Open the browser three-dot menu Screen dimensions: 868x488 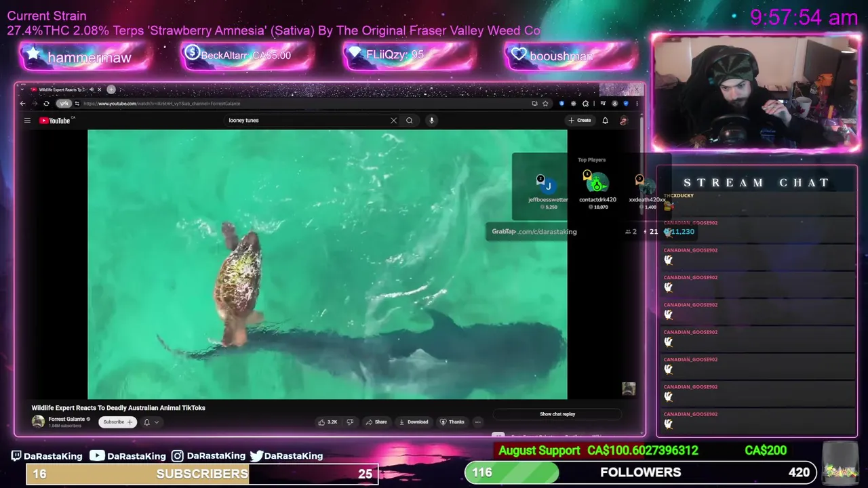pos(637,104)
